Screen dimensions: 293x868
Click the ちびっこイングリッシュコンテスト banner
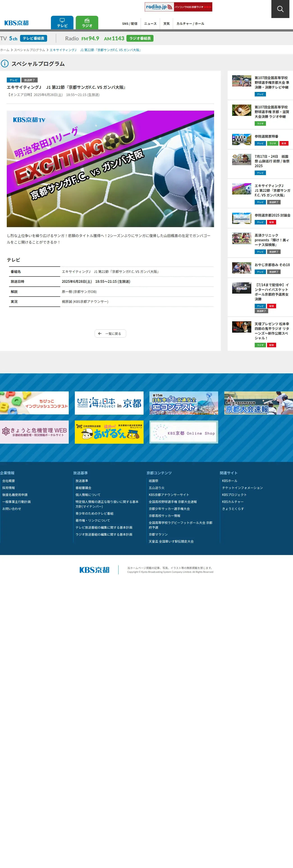coord(34,403)
